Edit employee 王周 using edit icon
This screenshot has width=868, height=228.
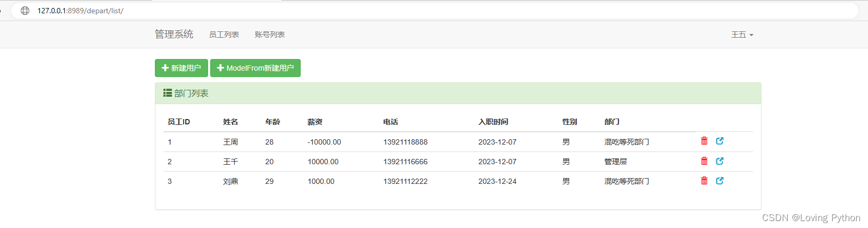tap(720, 141)
